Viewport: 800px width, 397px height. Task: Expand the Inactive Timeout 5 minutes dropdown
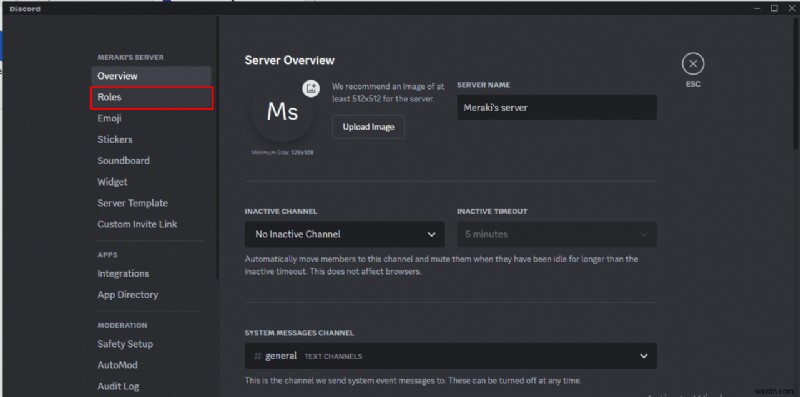coord(557,234)
